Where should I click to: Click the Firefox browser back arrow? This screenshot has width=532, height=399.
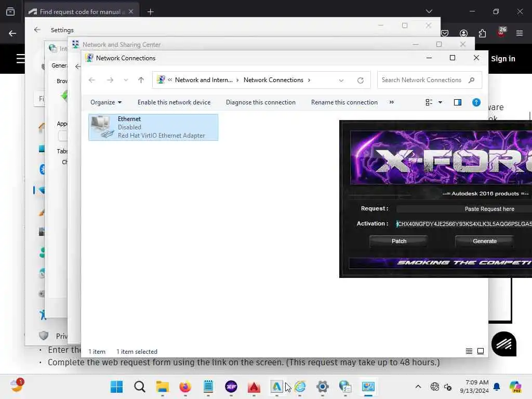pos(12,33)
